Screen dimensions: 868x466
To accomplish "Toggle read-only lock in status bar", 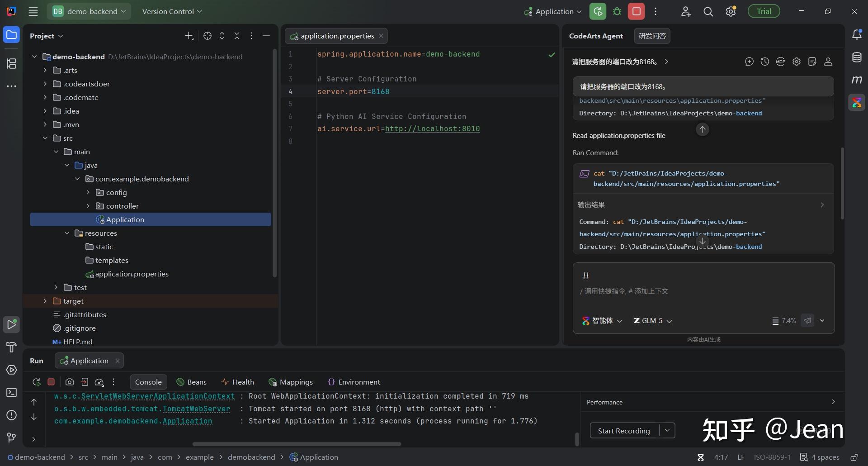I will pos(854,457).
